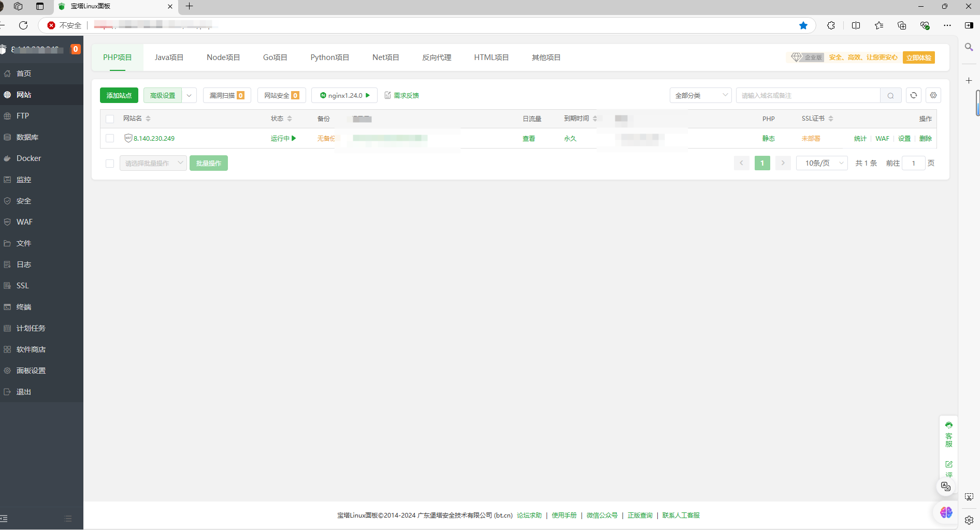
Task: Open the 全部分类 category dropdown
Action: pyautogui.click(x=701, y=95)
